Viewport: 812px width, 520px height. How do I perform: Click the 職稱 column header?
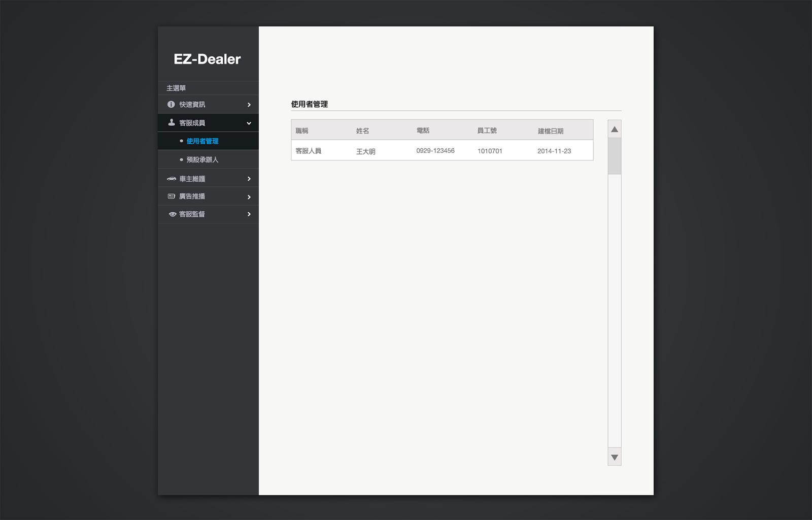(x=302, y=131)
